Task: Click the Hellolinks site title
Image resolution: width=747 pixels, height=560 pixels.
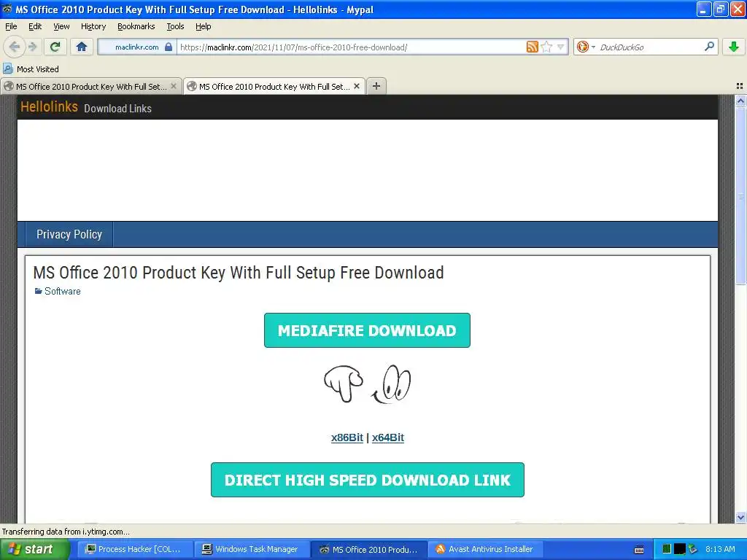Action: [49, 106]
